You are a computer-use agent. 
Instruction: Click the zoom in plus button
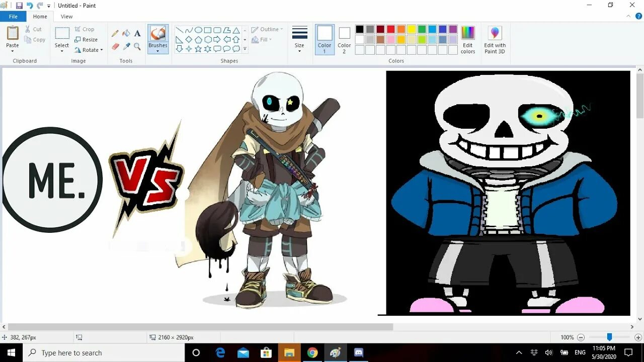click(638, 337)
